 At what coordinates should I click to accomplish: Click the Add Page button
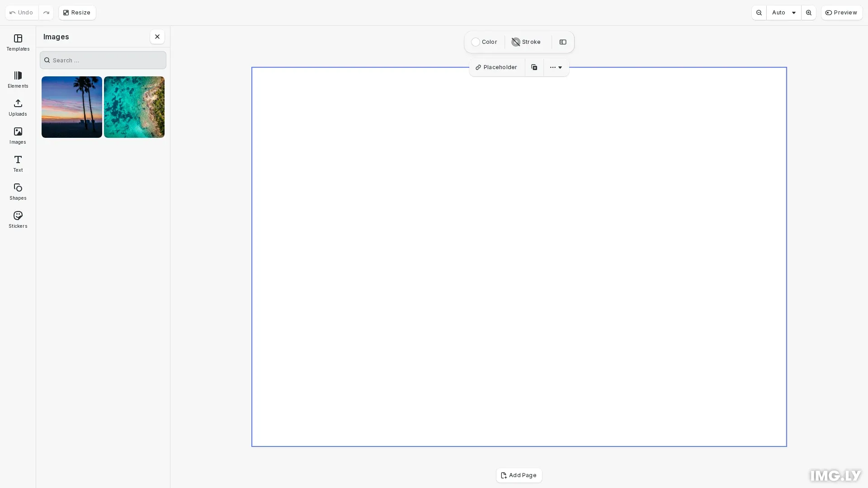tap(519, 475)
